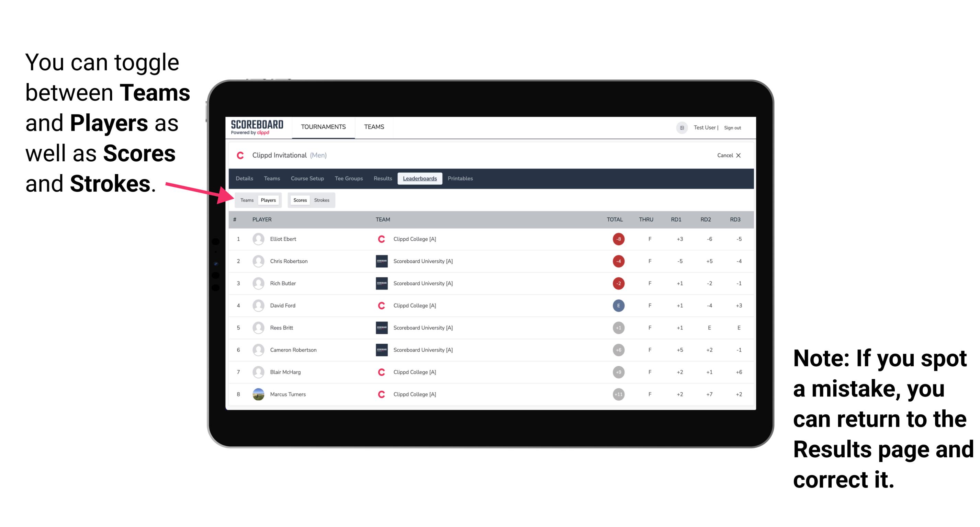This screenshot has height=527, width=980.
Task: Toggle to Strokes display mode
Action: coord(322,200)
